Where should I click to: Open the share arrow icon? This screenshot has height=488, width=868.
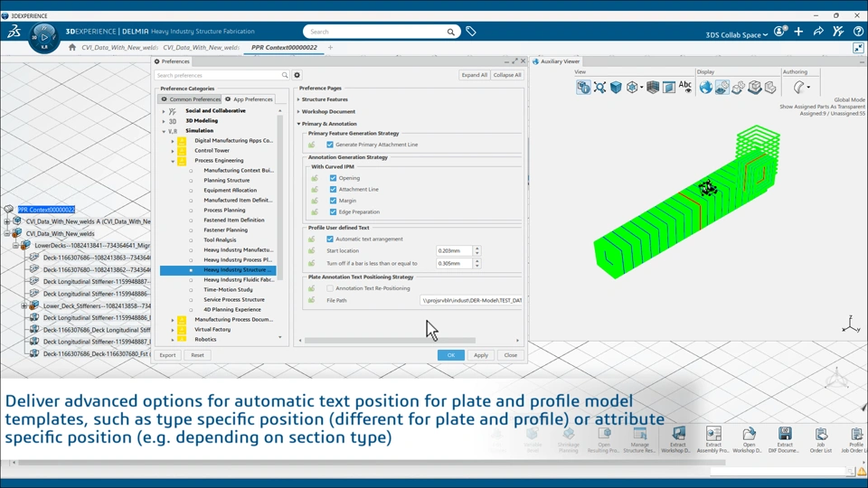[x=818, y=32]
